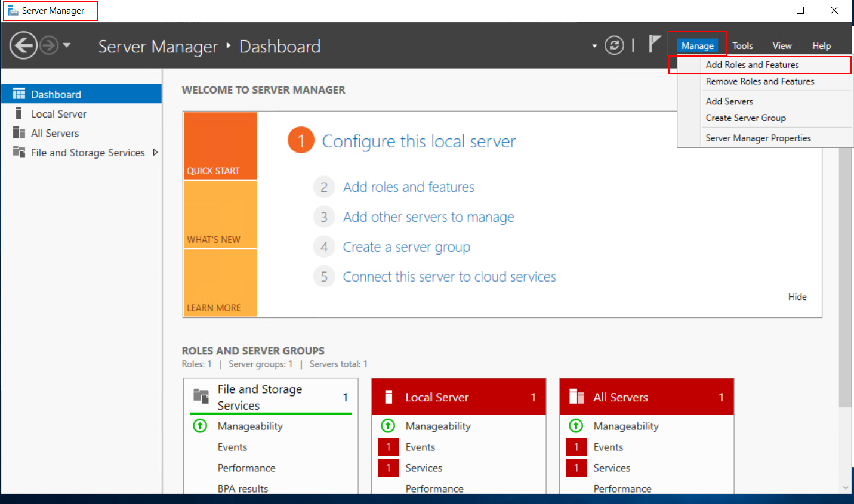854x504 pixels.
Task: Click Add roles and features link
Action: pos(409,187)
